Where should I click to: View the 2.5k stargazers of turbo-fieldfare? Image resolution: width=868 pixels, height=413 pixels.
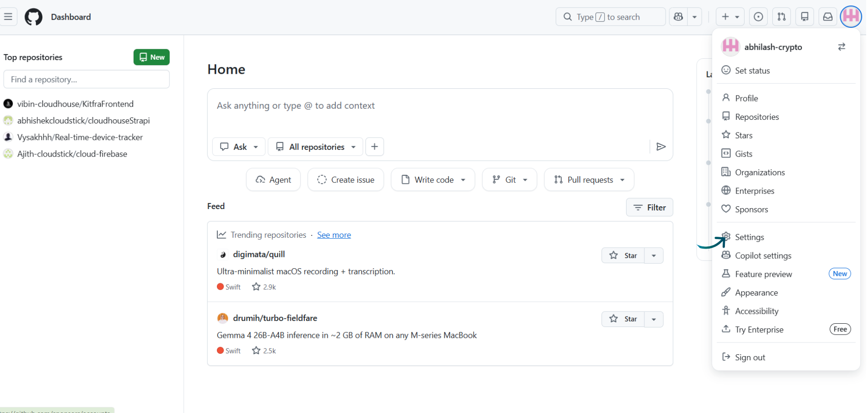click(x=264, y=351)
